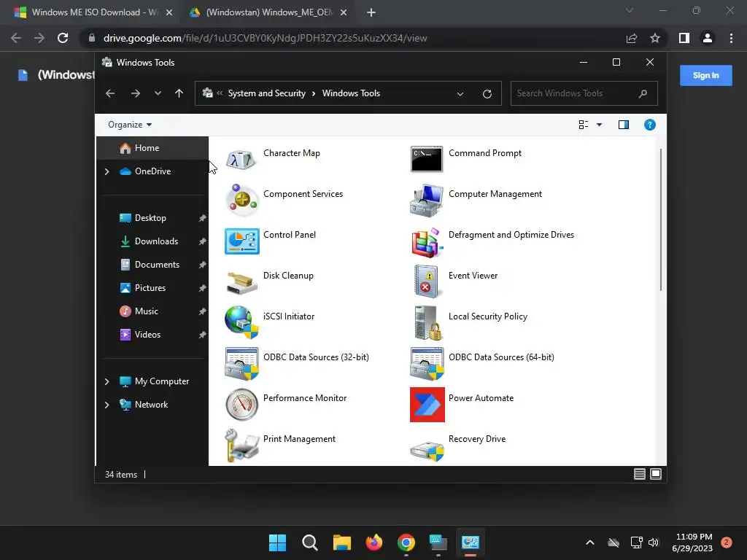Click Windows Tools breadcrumb segment
Image resolution: width=747 pixels, height=560 pixels.
pyautogui.click(x=351, y=93)
